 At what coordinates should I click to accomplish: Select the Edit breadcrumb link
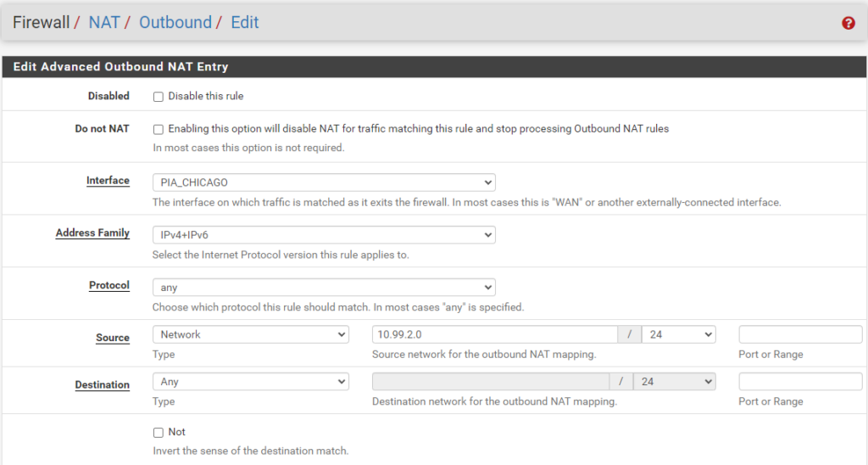click(245, 22)
